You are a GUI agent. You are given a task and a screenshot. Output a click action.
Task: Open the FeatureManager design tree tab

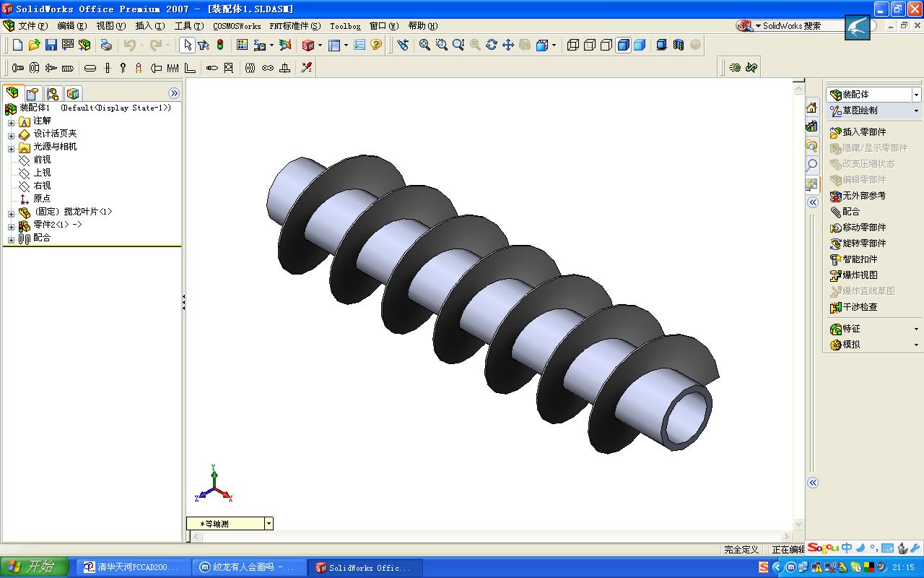[x=12, y=93]
